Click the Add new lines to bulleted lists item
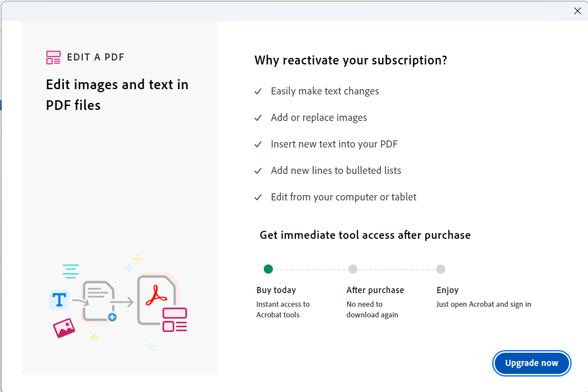The width and height of the screenshot is (588, 392). click(x=336, y=170)
